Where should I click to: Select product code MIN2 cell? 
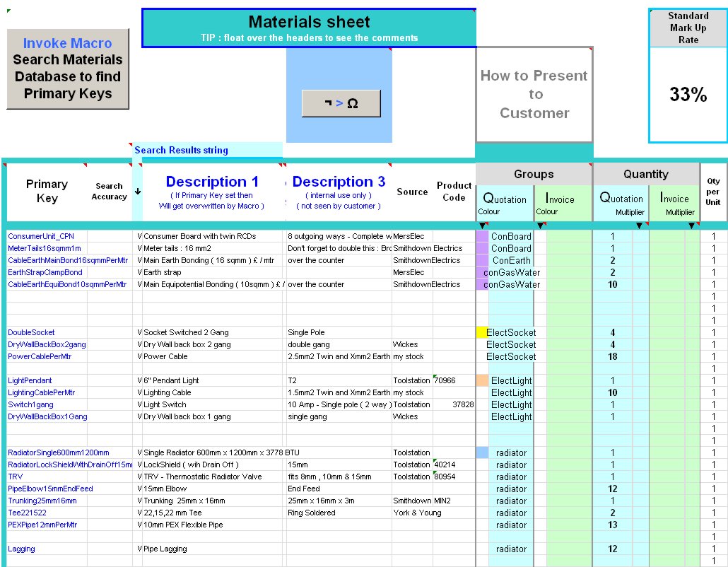click(x=454, y=501)
